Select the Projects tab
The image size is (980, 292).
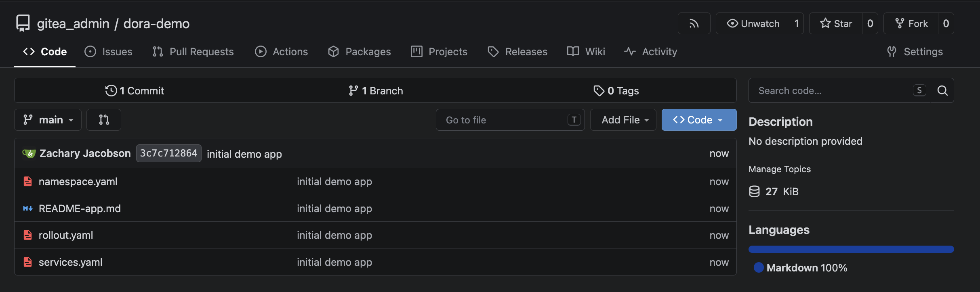[x=439, y=52]
